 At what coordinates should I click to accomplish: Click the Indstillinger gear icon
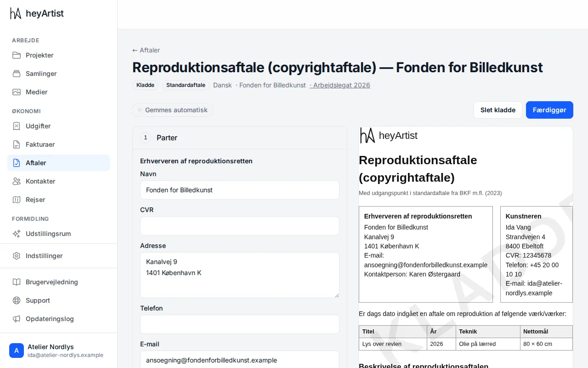(17, 256)
